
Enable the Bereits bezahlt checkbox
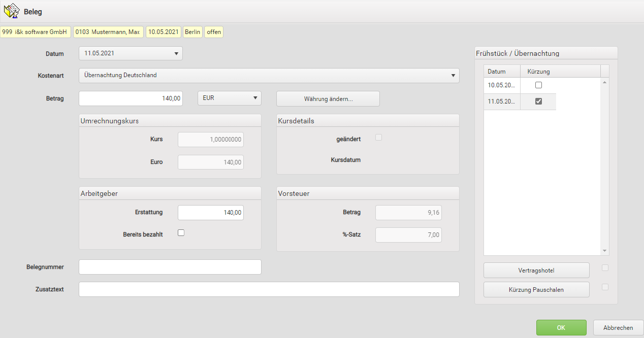coord(181,233)
